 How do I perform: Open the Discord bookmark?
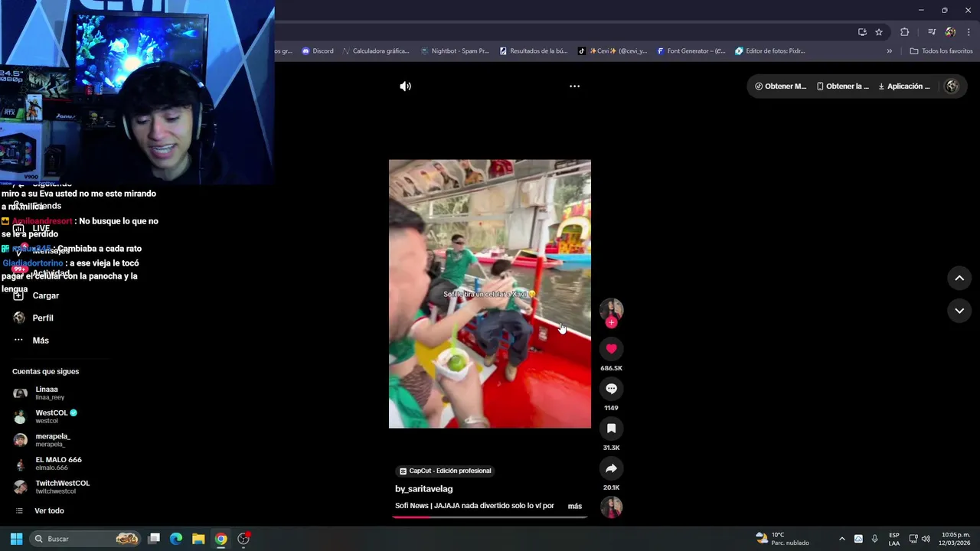click(318, 51)
